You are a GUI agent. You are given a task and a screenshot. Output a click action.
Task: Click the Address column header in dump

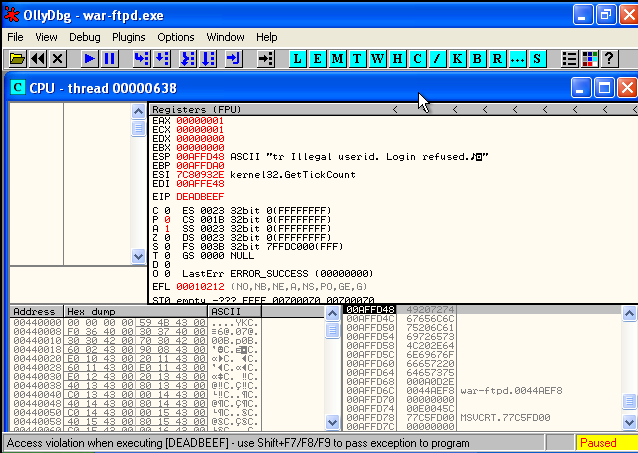tap(37, 312)
